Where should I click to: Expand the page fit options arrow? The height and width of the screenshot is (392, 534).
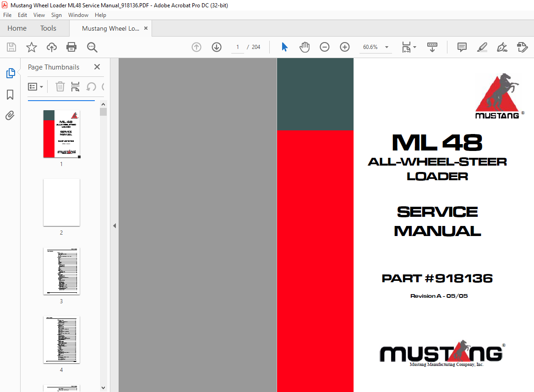[x=414, y=47]
